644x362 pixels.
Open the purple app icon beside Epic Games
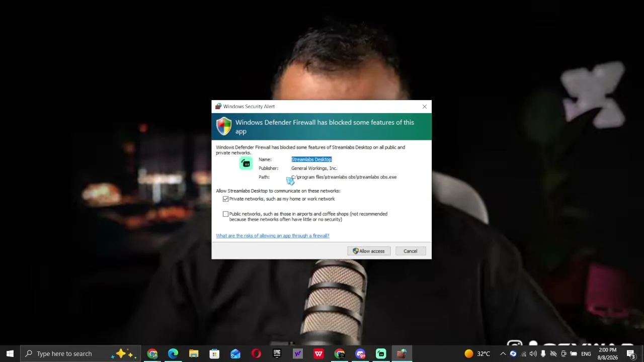pyautogui.click(x=298, y=354)
